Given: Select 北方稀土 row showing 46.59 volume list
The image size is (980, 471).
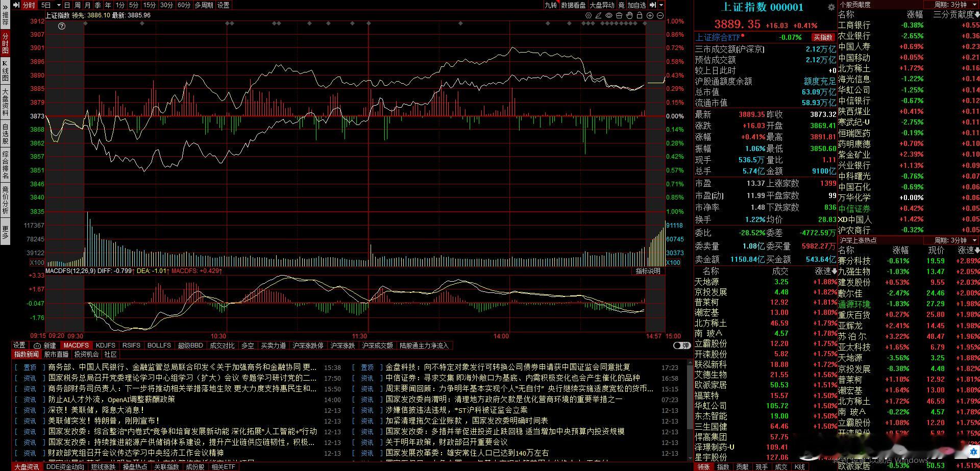Looking at the screenshot, I should point(766,323).
